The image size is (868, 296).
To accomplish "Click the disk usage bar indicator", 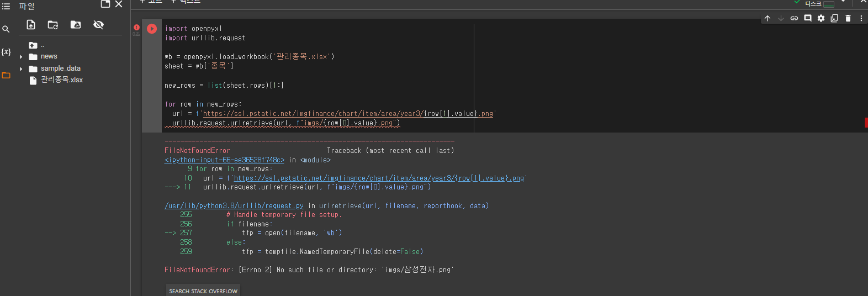I will coord(828,4).
